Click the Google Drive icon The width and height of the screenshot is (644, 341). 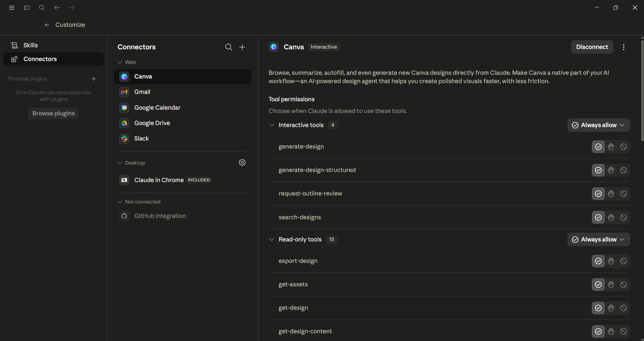click(124, 123)
